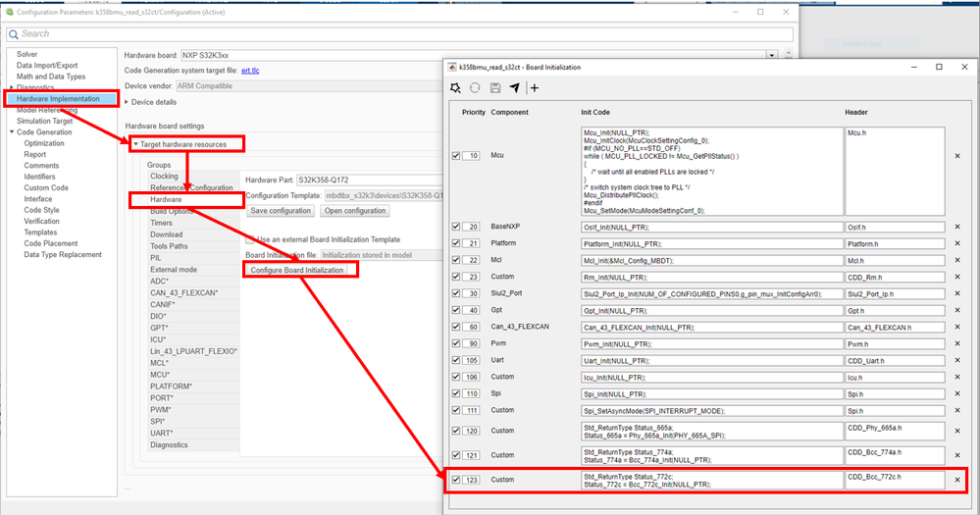
Task: Delete the Pwm component row
Action: pos(956,343)
